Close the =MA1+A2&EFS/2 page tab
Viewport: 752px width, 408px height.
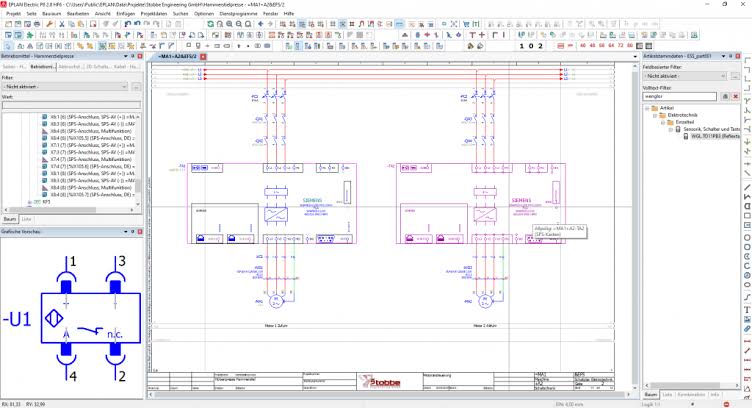pos(203,57)
